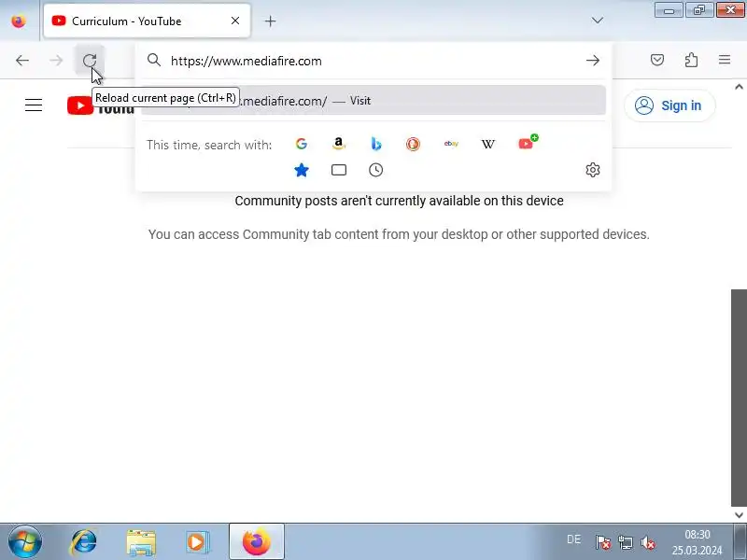Click the Firefox taskbar button

pyautogui.click(x=256, y=541)
